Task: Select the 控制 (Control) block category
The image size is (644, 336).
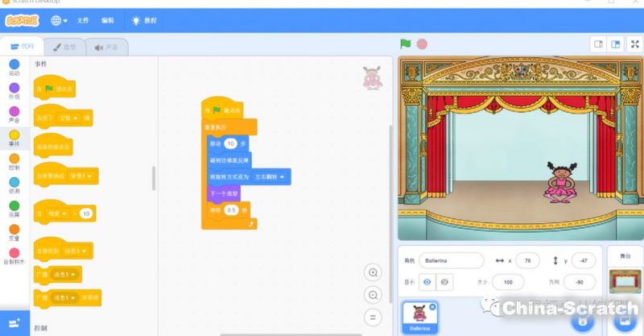Action: (14, 161)
